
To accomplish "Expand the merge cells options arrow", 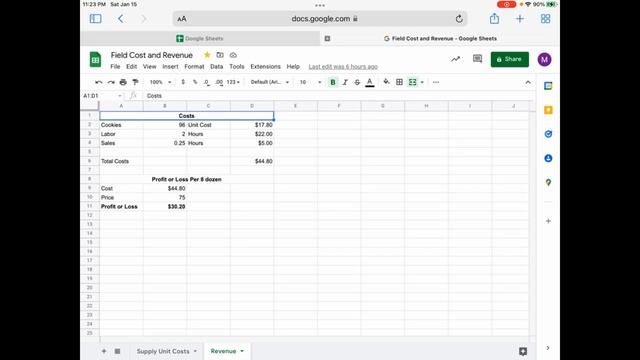I will [422, 82].
